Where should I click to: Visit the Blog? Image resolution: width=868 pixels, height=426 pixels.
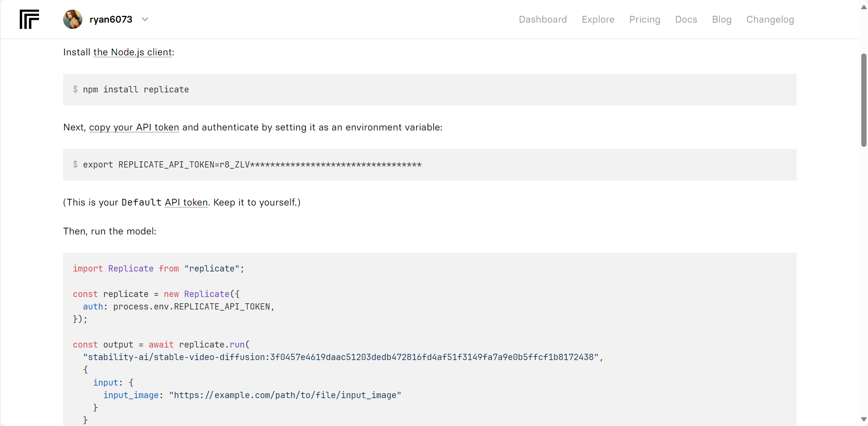pyautogui.click(x=722, y=19)
